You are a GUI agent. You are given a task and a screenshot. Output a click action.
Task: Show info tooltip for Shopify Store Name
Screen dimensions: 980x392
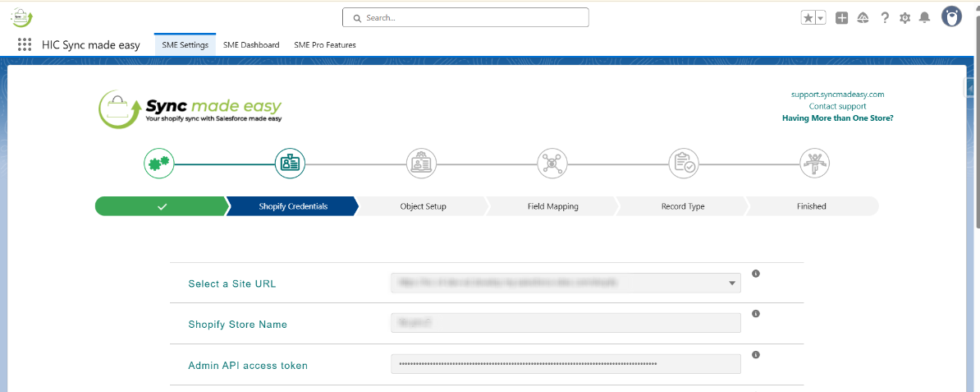click(756, 314)
